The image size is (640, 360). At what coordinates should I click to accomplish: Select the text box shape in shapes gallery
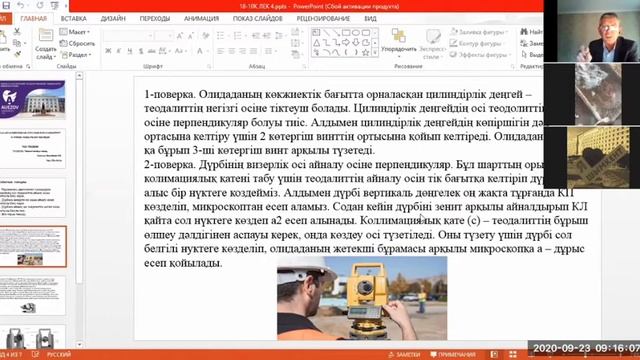(316, 32)
